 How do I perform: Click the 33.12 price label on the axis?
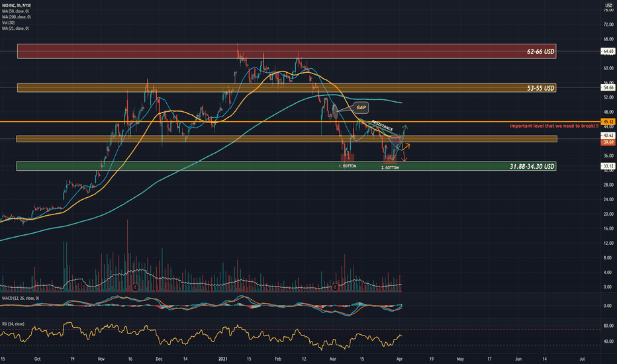(x=608, y=166)
